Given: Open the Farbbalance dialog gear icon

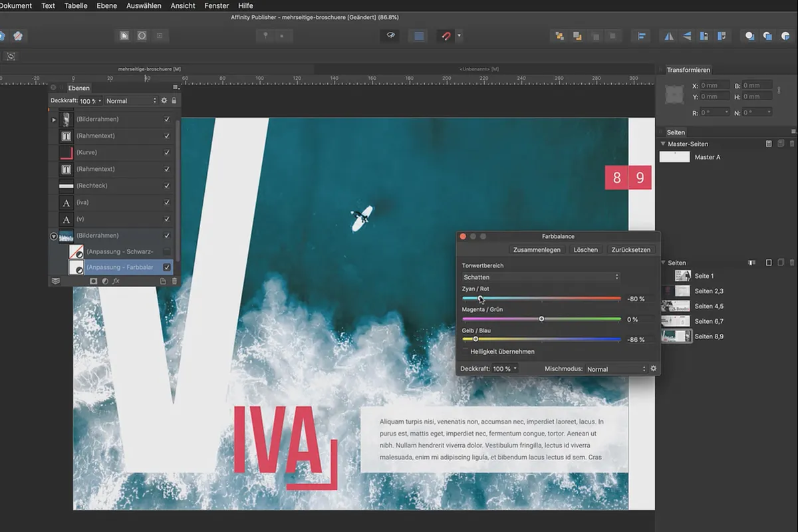Looking at the screenshot, I should (x=654, y=368).
